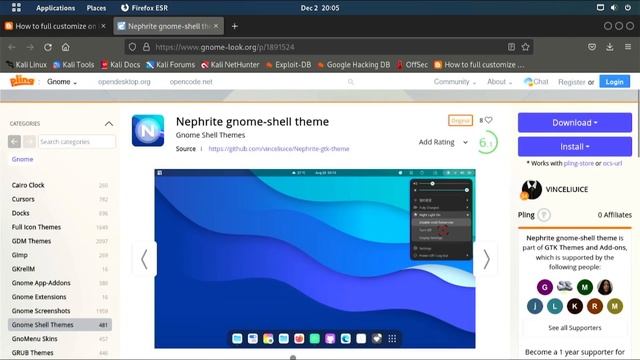Open the Kali Tools bookmark
Viewport: 640px width, 360px height.
pyautogui.click(x=74, y=64)
